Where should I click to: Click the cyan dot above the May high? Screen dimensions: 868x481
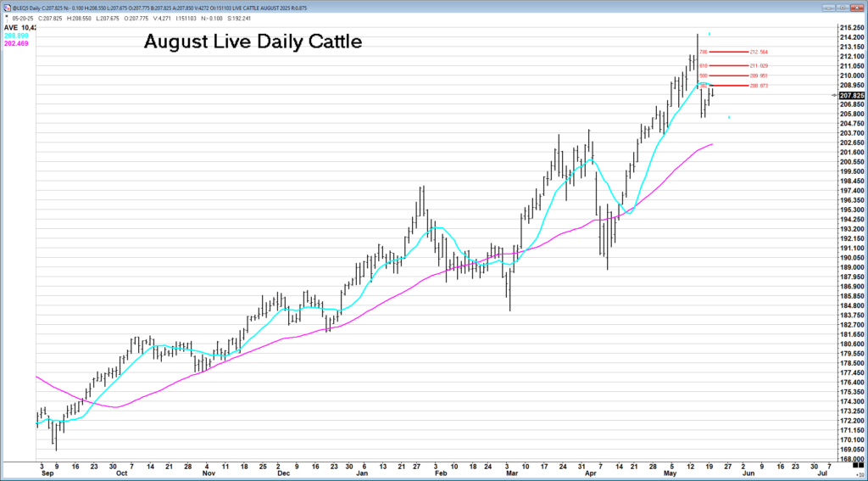click(709, 34)
